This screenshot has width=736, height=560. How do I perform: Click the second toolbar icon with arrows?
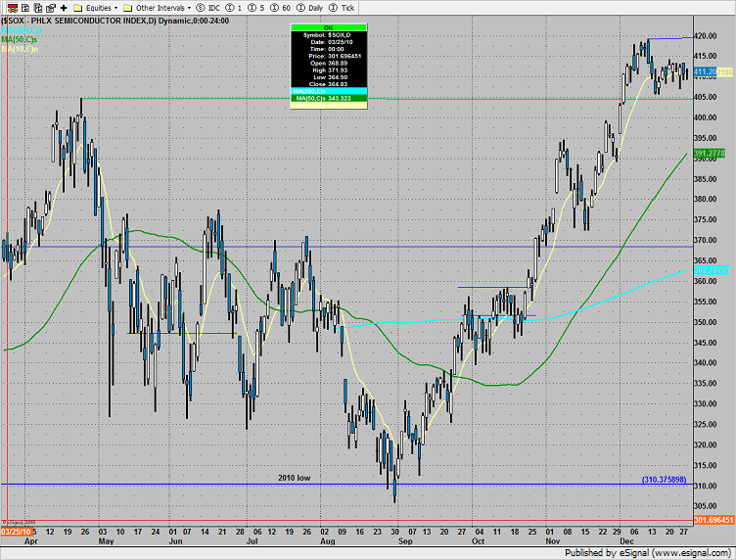point(25,8)
